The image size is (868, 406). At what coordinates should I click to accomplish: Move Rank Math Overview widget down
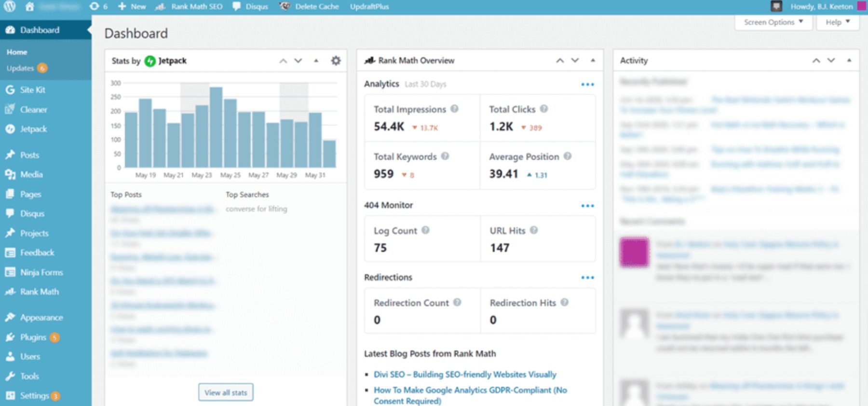tap(575, 61)
